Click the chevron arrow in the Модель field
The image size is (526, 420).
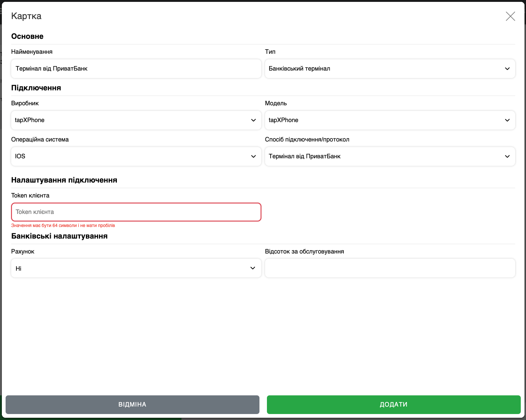(507, 120)
